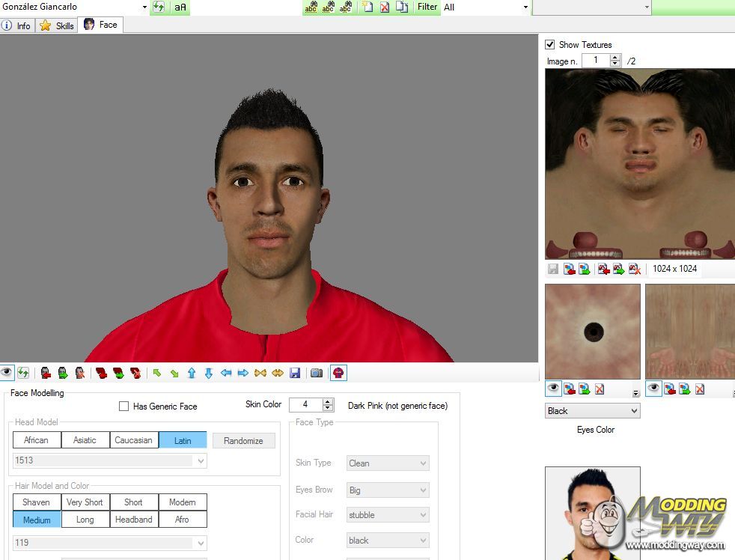Click the blue floppy disk save icon

tap(295, 373)
